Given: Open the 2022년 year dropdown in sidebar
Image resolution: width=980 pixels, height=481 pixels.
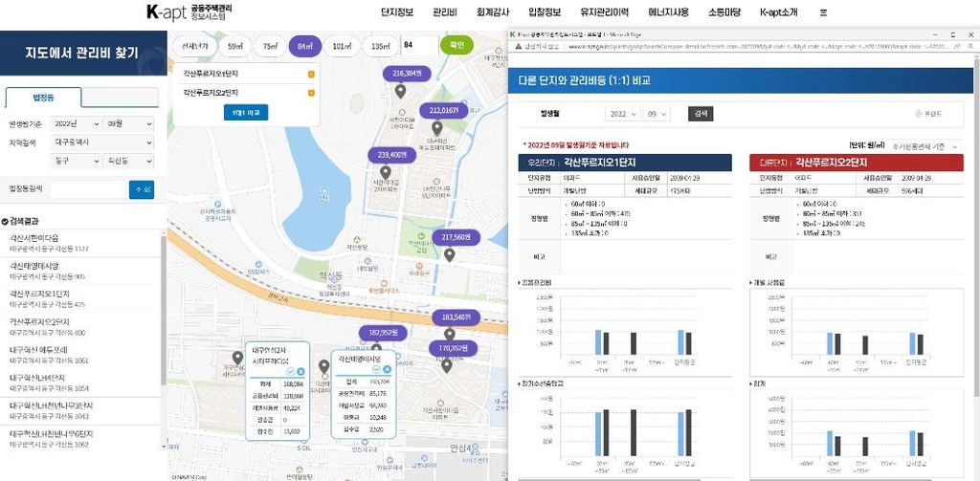Looking at the screenshot, I should click(77, 123).
